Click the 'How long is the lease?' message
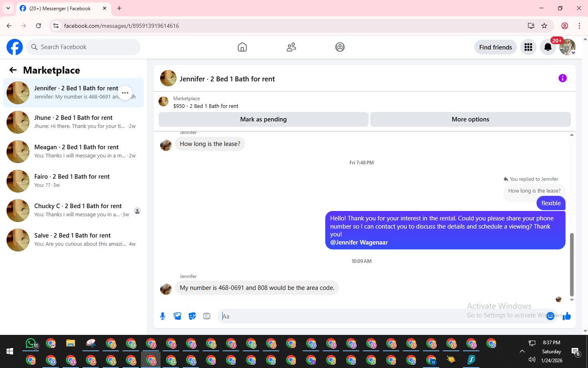Screen dimensions: 588x368 210,144
